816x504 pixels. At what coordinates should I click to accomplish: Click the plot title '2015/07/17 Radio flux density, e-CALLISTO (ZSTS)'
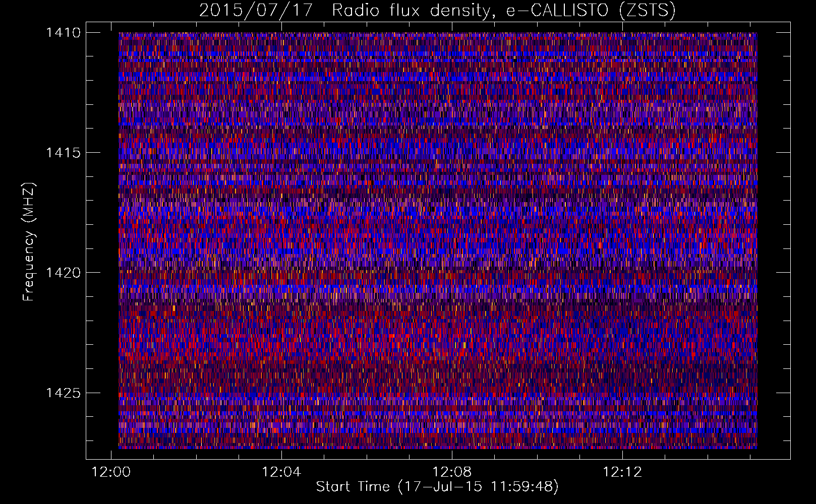pos(437,11)
